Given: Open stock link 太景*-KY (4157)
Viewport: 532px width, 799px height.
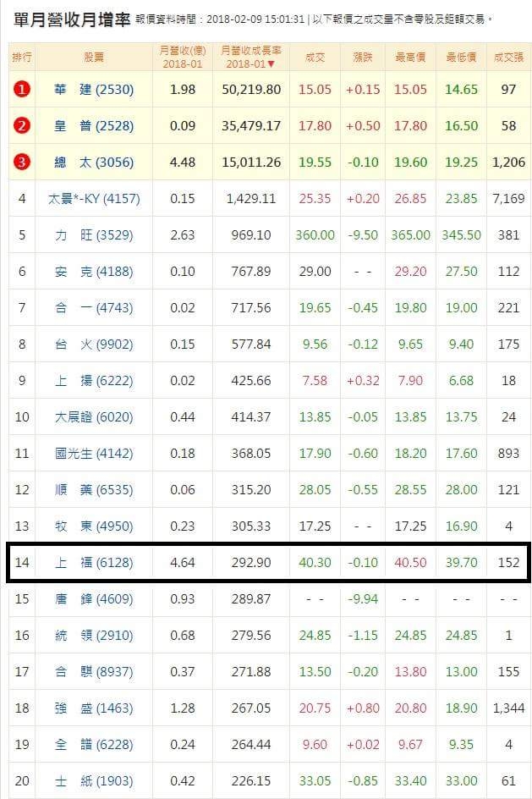Looking at the screenshot, I should 94,199.
